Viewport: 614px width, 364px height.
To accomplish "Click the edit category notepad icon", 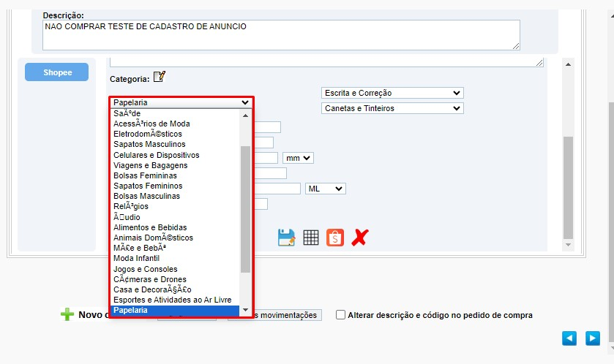I will [x=159, y=77].
